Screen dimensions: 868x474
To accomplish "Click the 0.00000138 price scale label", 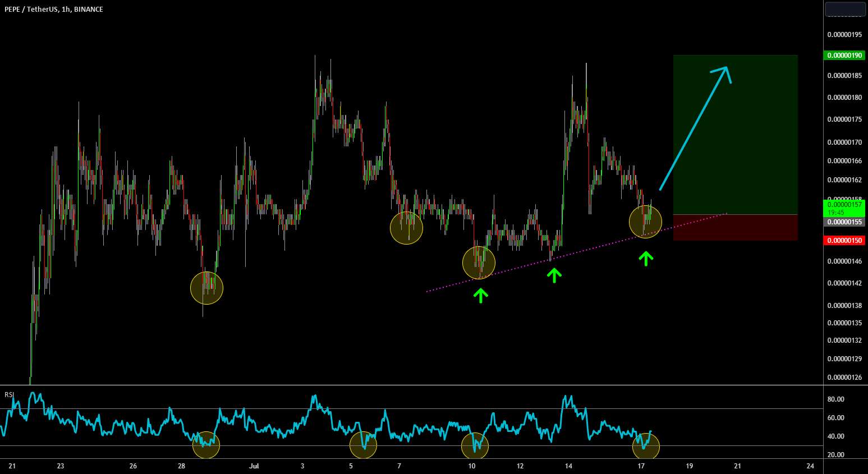I will (x=844, y=306).
